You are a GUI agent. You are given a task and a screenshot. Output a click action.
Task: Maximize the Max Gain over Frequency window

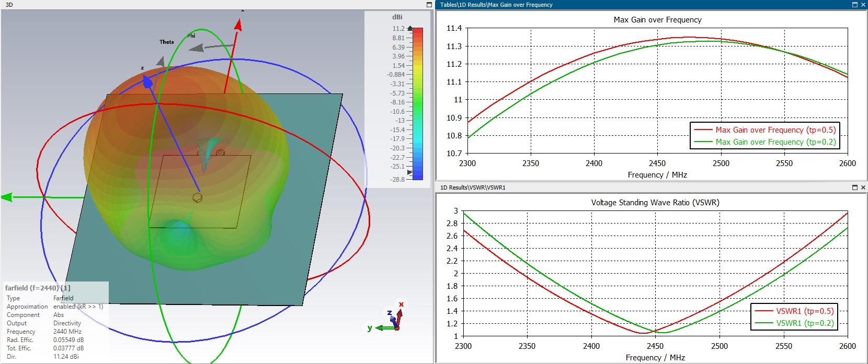[x=855, y=5]
